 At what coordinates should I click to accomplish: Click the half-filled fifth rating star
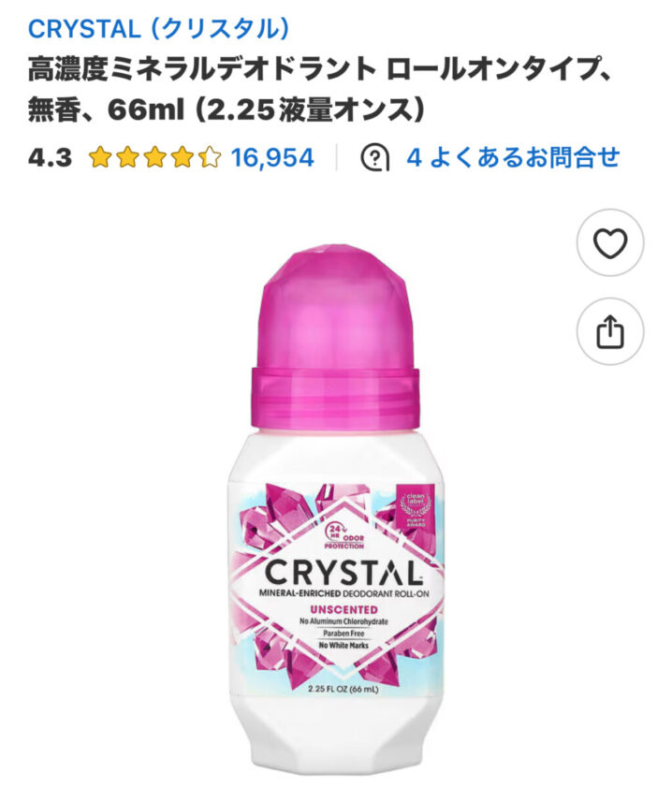pyautogui.click(x=210, y=157)
